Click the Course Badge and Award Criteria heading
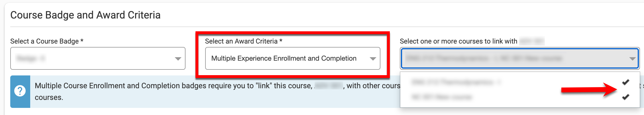The height and width of the screenshot is (115, 644). tap(85, 15)
